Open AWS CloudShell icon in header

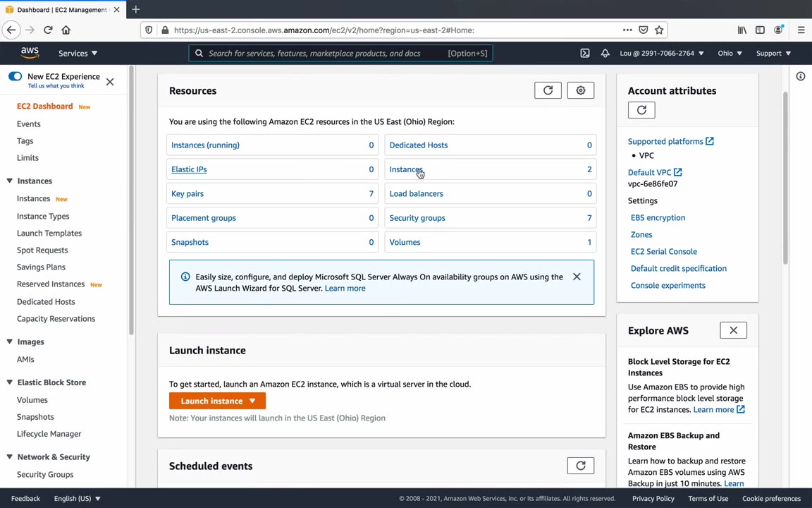pyautogui.click(x=585, y=53)
